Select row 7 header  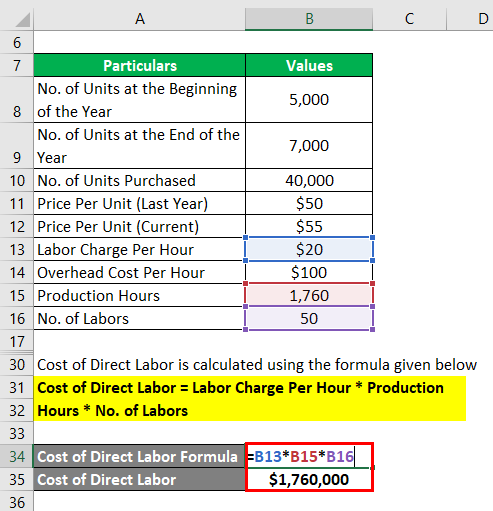pos(17,65)
